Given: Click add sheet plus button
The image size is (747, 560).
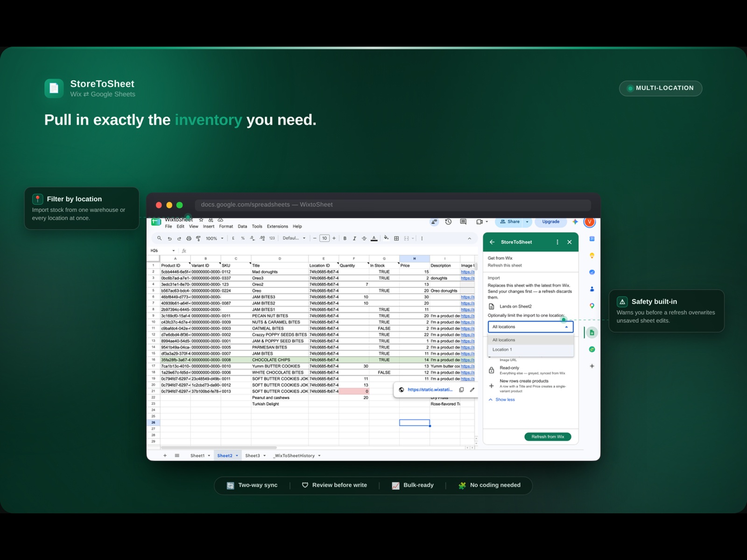Looking at the screenshot, I should pyautogui.click(x=165, y=455).
